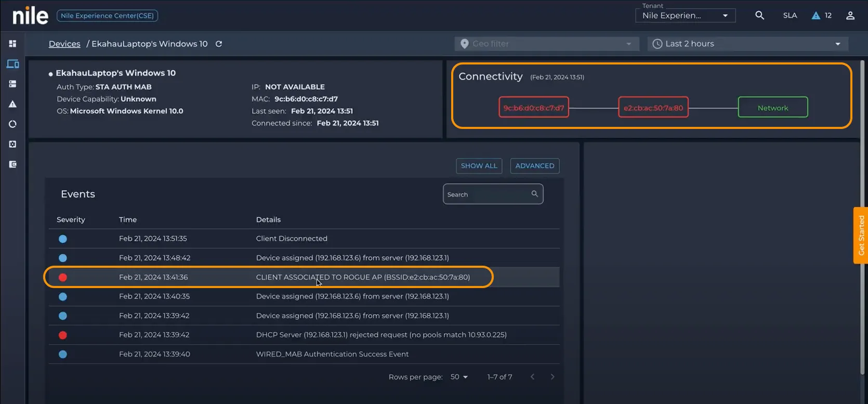
Task: Click the circular refresh icon in sidebar
Action: click(x=12, y=124)
